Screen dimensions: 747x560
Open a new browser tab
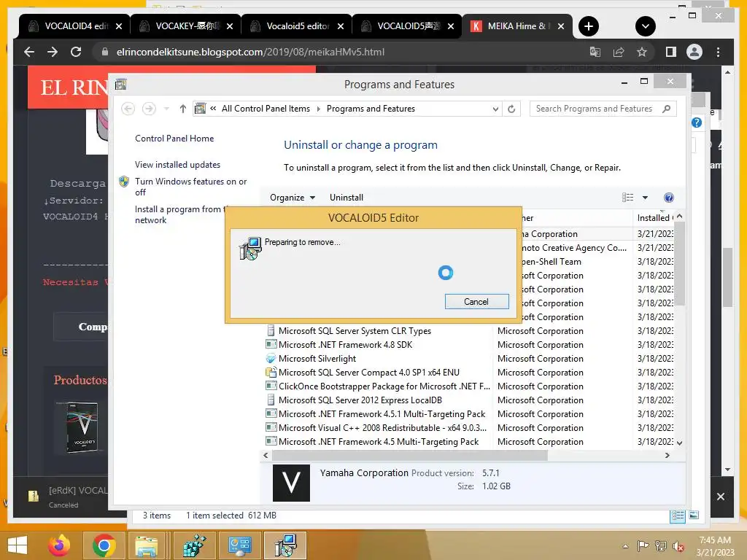pyautogui.click(x=589, y=26)
